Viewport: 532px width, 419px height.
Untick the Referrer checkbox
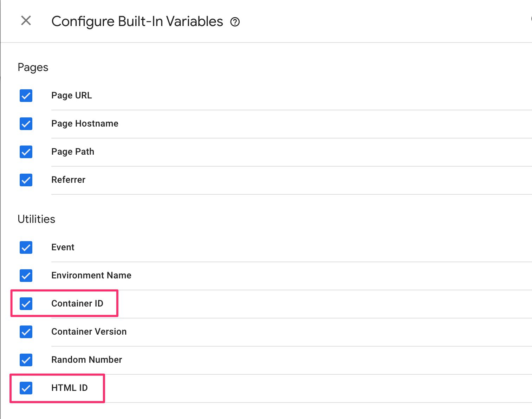[26, 180]
